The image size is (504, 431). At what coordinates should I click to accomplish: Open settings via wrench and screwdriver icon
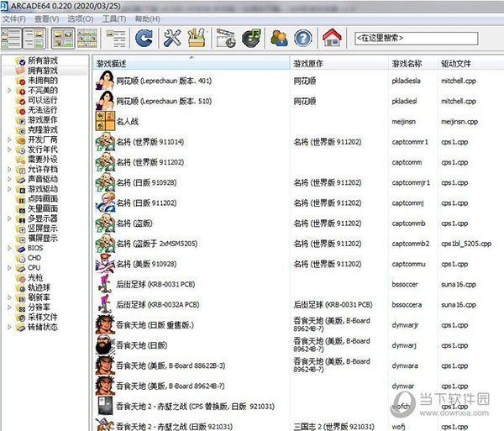tap(172, 39)
